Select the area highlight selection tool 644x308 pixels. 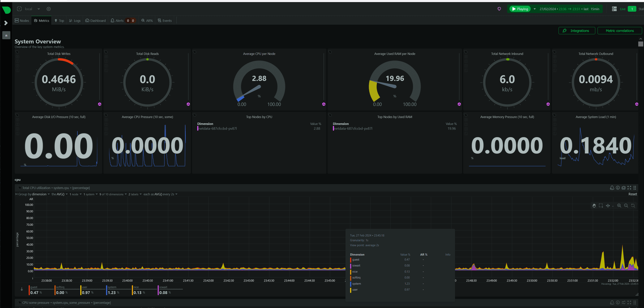601,206
